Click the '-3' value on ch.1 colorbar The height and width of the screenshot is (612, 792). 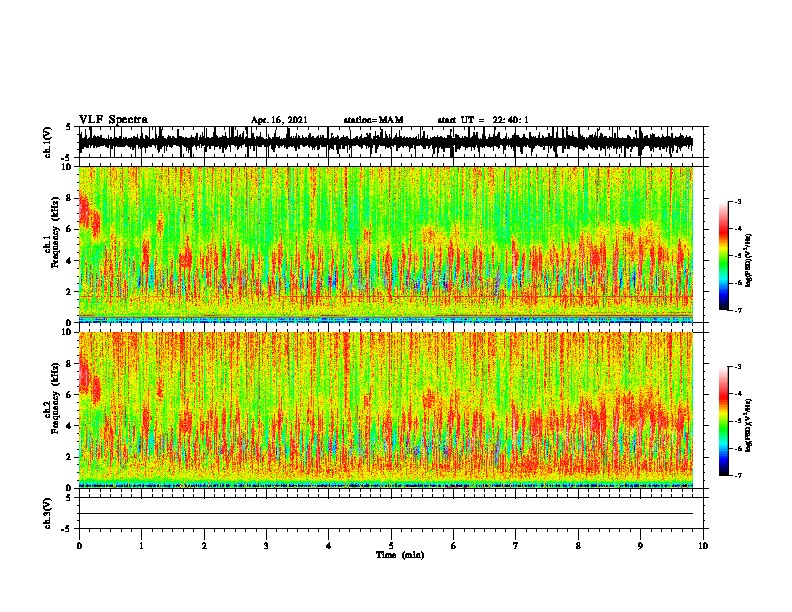737,201
